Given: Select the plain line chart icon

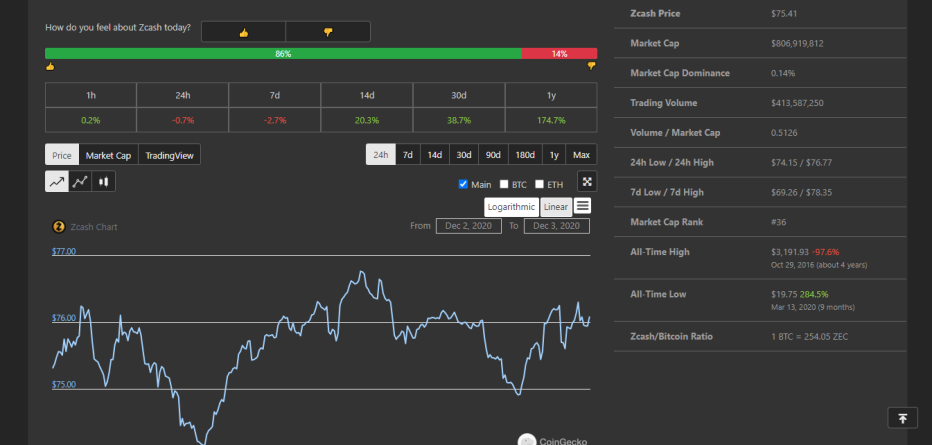Looking at the screenshot, I should coord(57,182).
